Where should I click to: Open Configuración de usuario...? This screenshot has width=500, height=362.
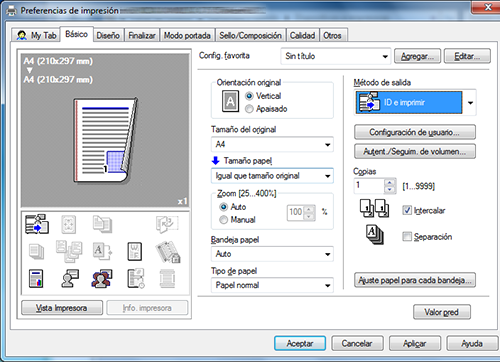tap(415, 132)
